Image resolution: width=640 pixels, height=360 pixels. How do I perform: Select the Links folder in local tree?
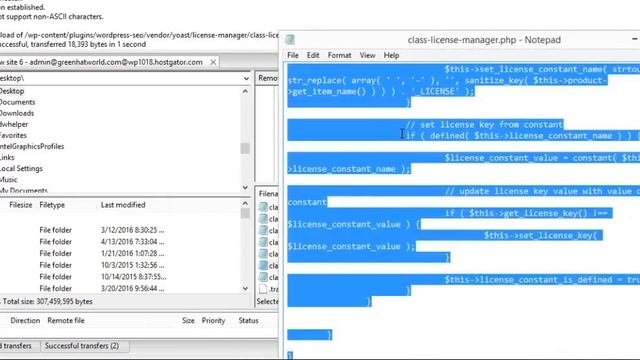7,157
